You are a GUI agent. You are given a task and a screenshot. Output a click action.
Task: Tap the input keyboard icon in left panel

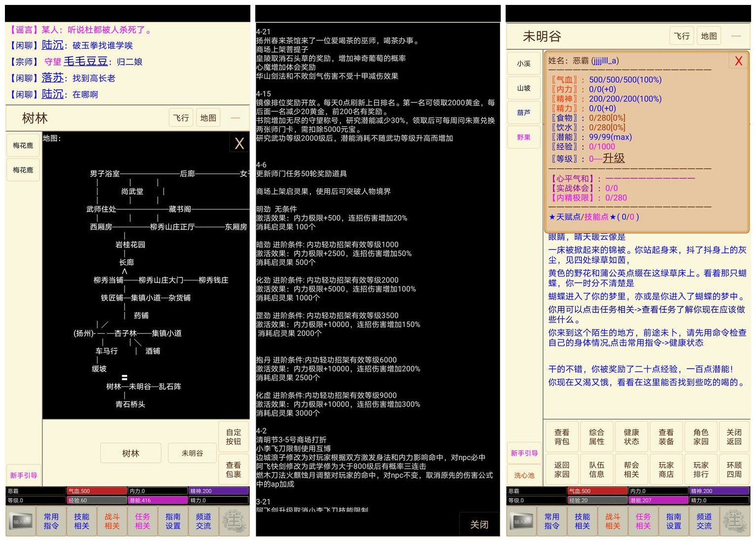tap(21, 521)
